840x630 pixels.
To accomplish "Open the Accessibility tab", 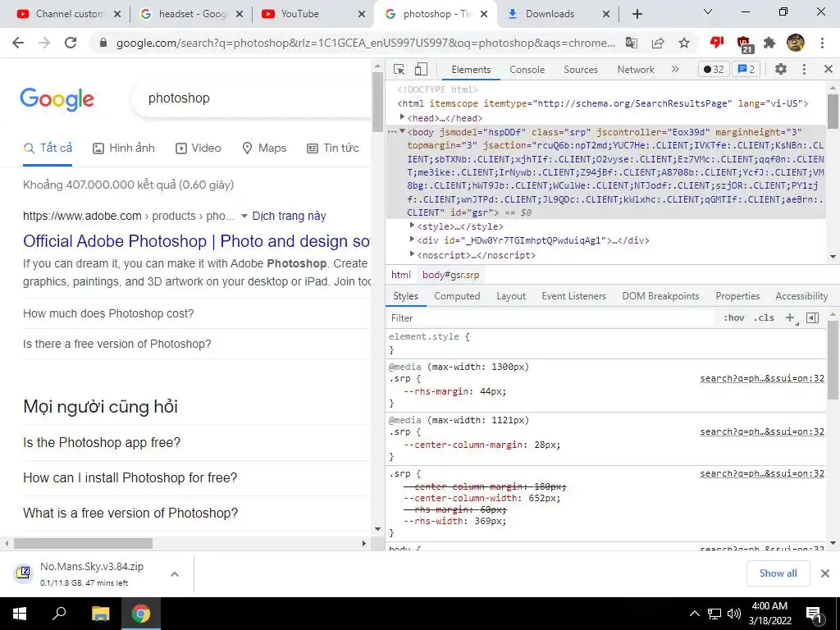I will click(x=801, y=296).
